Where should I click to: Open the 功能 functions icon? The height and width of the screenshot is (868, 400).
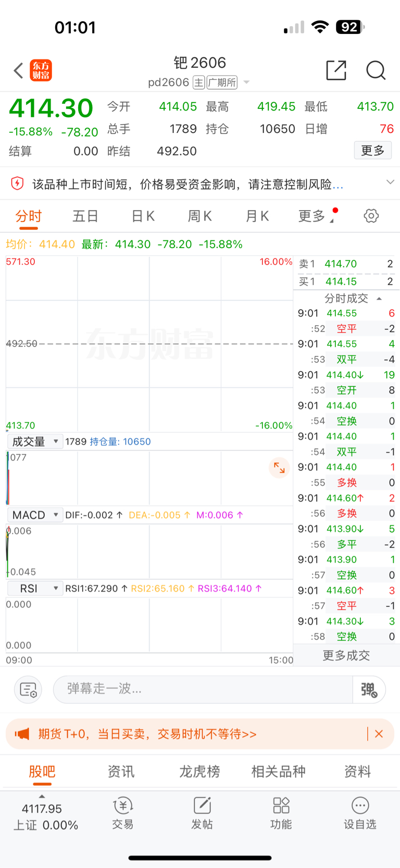point(281,813)
